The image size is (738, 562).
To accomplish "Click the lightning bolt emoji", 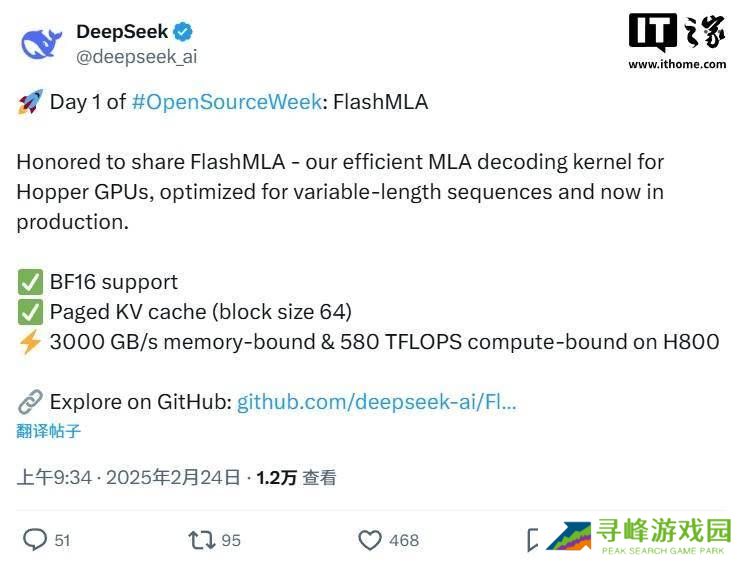I will pyautogui.click(x=29, y=342).
